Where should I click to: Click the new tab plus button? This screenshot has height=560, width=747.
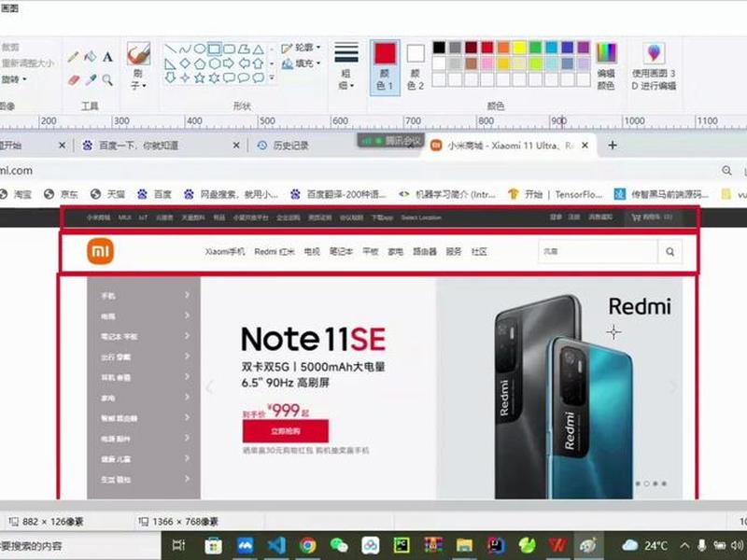(x=613, y=146)
